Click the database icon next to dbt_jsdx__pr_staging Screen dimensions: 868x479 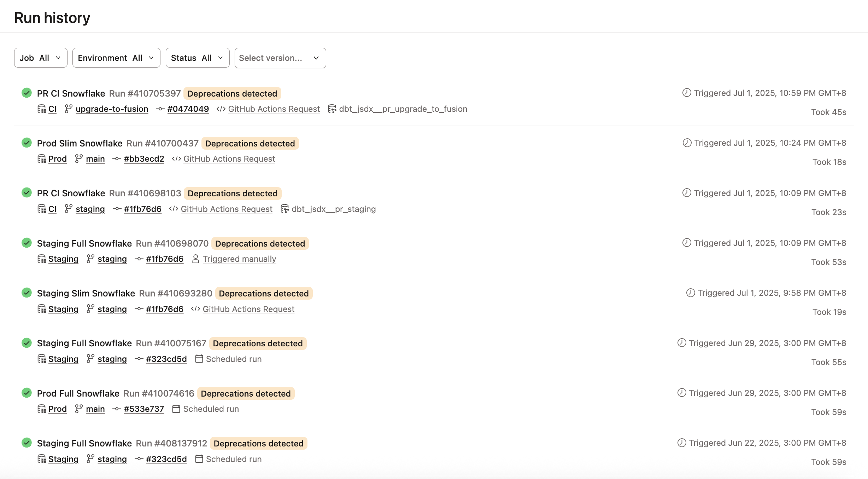pyautogui.click(x=284, y=209)
